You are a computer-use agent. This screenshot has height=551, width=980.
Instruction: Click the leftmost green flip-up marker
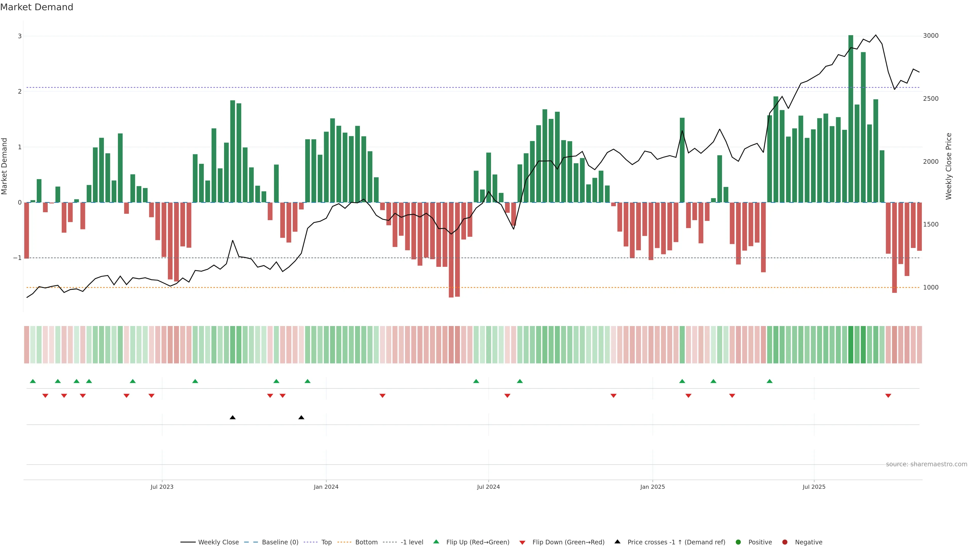point(33,381)
